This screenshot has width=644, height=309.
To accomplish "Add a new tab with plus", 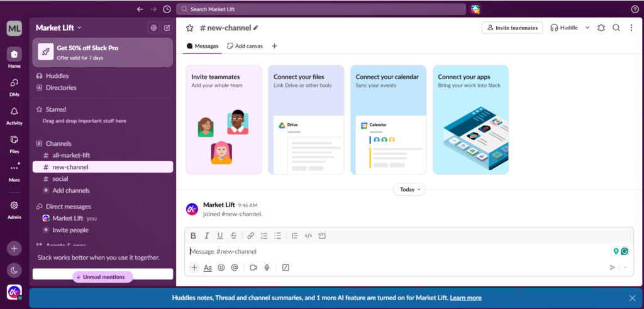I will pos(274,46).
